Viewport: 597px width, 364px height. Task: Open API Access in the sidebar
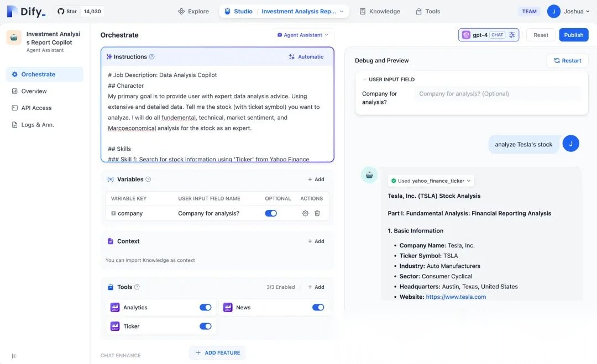pos(45,108)
